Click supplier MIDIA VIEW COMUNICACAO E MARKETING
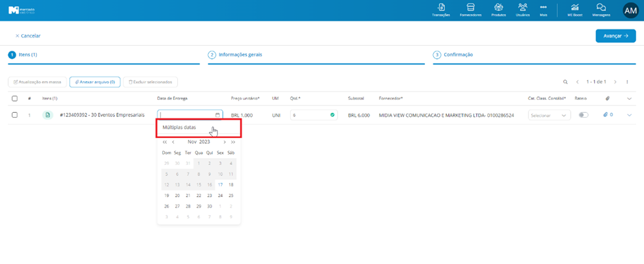The image size is (644, 264). click(x=446, y=115)
